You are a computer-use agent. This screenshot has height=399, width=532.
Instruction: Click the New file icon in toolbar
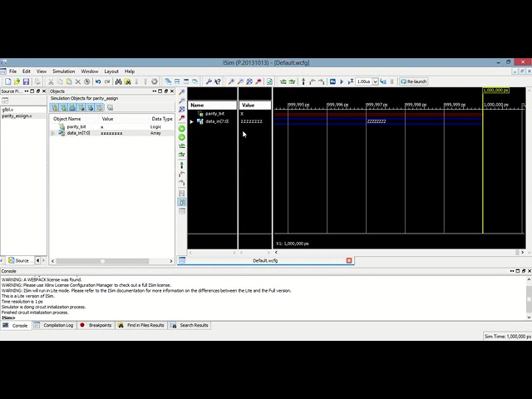coord(8,81)
